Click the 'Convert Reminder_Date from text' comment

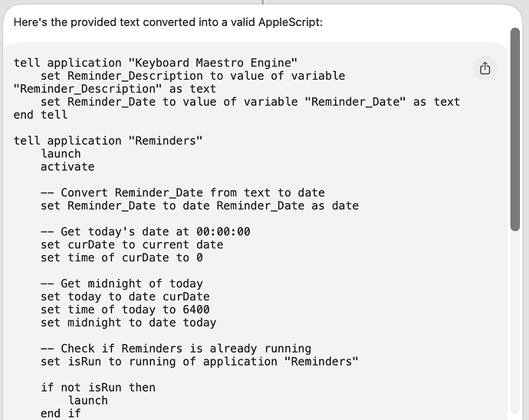click(182, 192)
